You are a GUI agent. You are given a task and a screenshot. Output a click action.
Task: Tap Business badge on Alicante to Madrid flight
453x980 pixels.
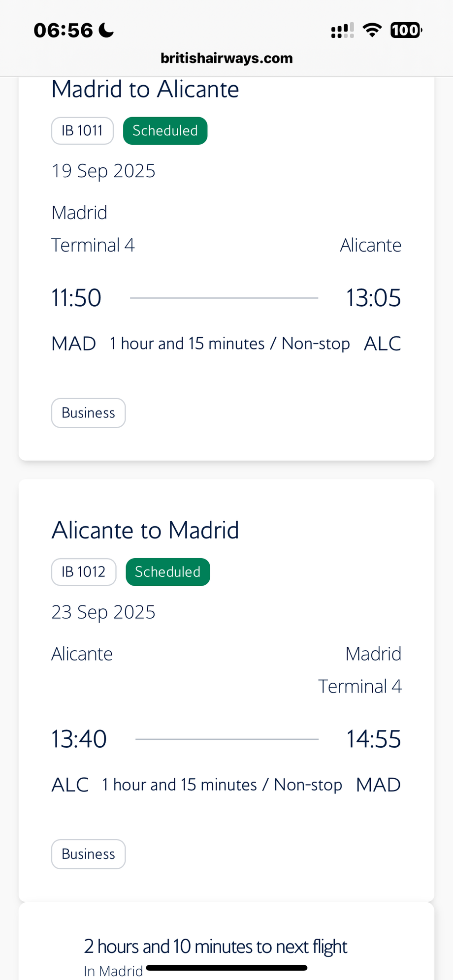point(88,854)
